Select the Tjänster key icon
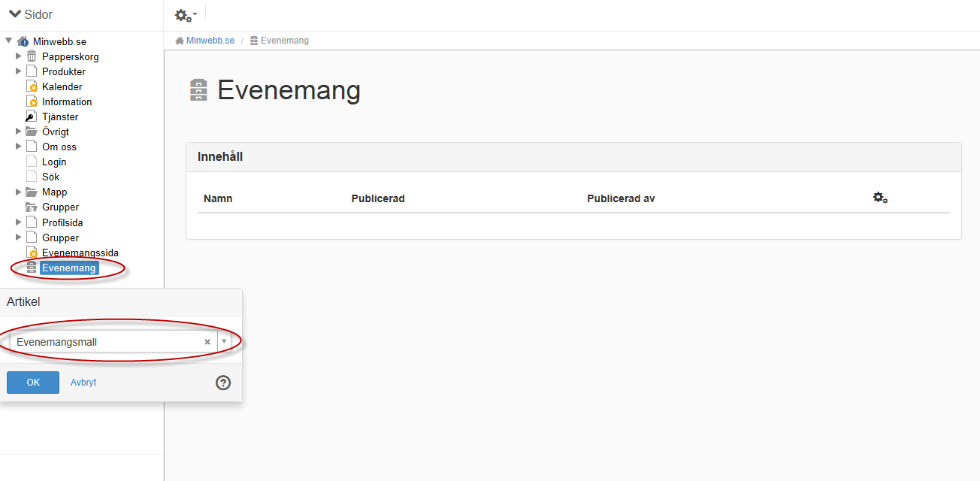Viewport: 980px width, 481px height. [x=32, y=116]
